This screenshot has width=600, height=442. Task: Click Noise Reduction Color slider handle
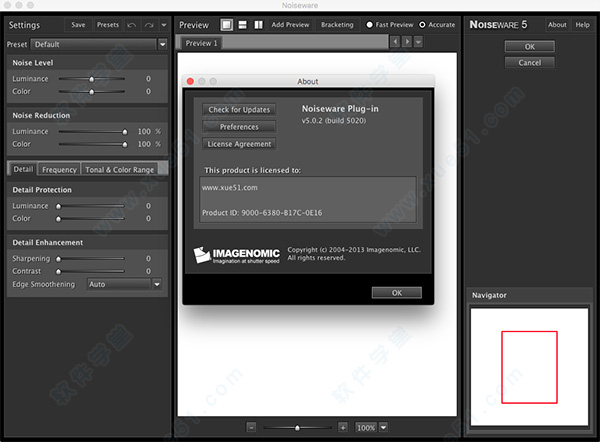pyautogui.click(x=125, y=145)
